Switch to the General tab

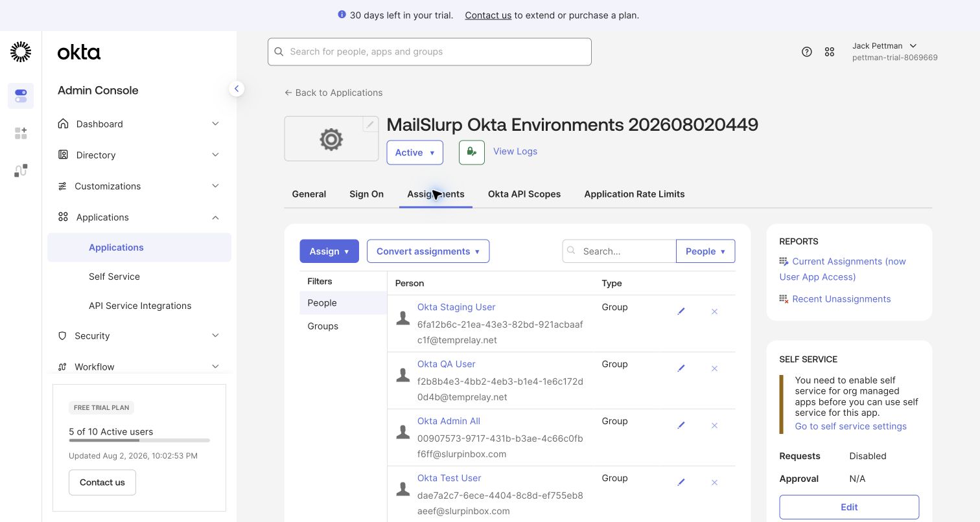309,194
